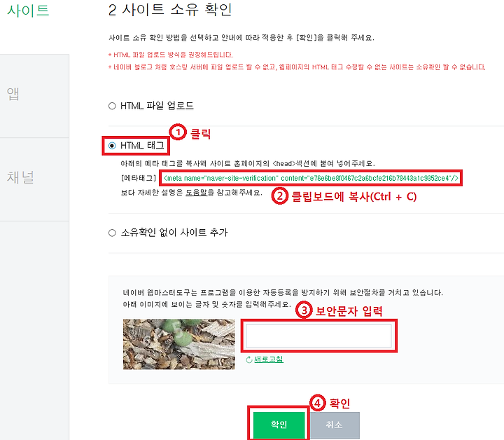
Task: Click the captcha security image
Action: point(179,344)
